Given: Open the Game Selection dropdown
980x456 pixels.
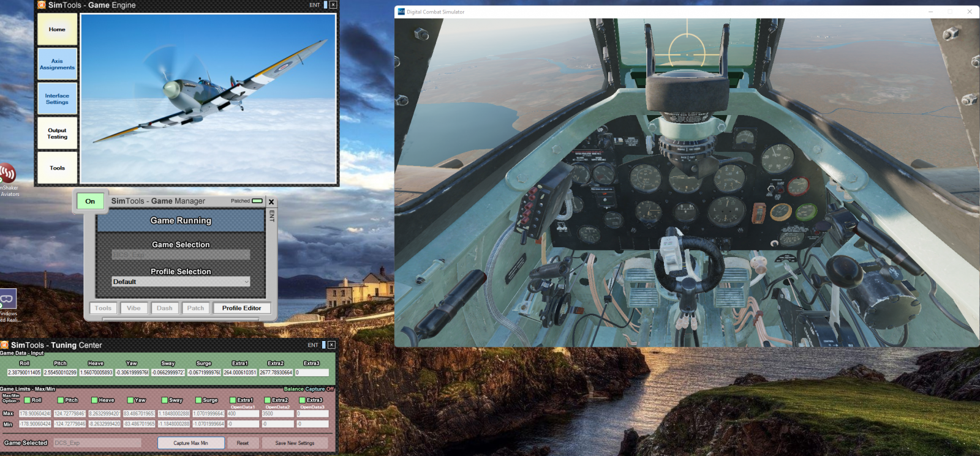Looking at the screenshot, I should click(181, 255).
